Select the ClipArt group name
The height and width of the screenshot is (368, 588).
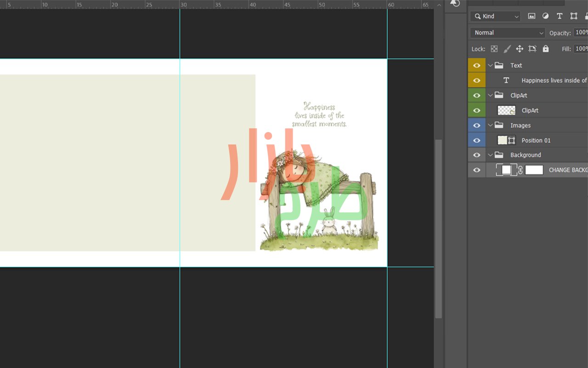tap(519, 95)
